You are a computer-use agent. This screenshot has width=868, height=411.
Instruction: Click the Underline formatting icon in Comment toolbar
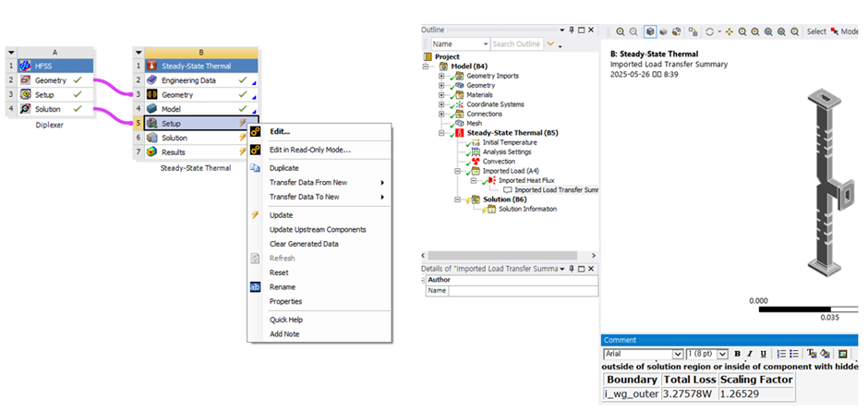(763, 354)
